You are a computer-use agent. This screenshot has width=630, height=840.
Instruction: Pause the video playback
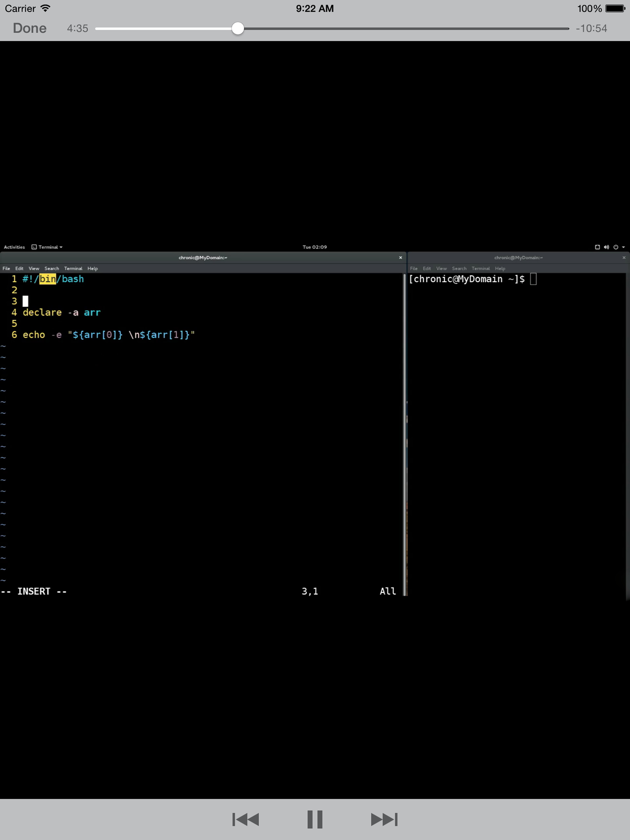315,819
